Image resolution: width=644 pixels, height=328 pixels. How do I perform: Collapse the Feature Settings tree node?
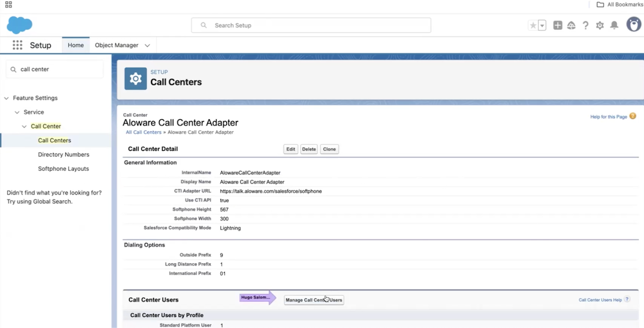[6, 98]
